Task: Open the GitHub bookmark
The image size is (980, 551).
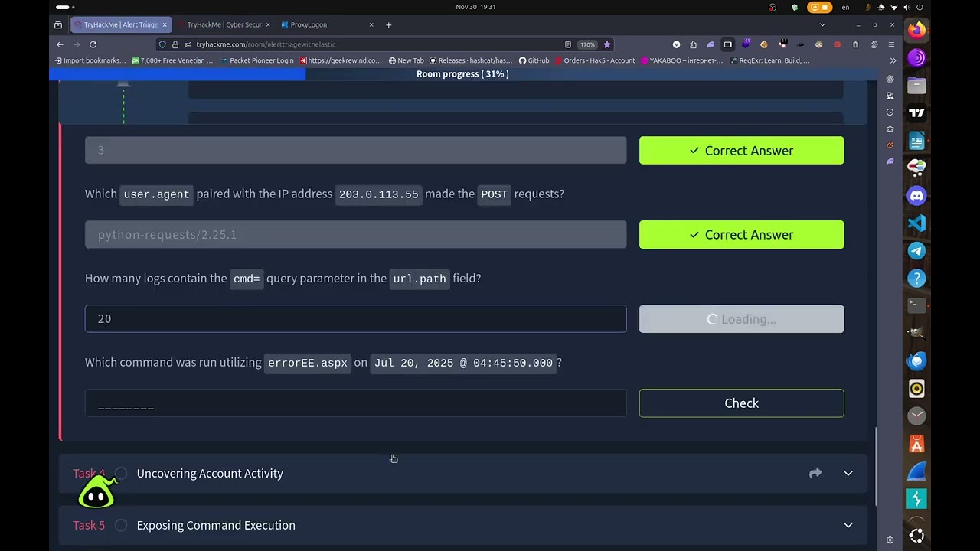Action: coord(534,60)
